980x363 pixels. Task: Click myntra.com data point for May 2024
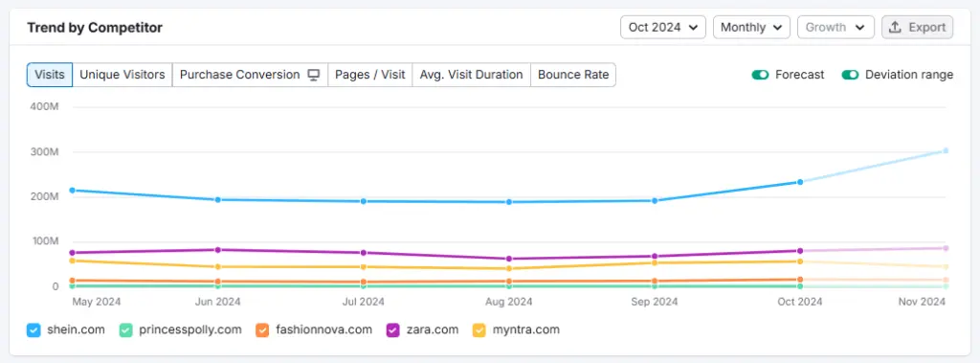click(73, 261)
